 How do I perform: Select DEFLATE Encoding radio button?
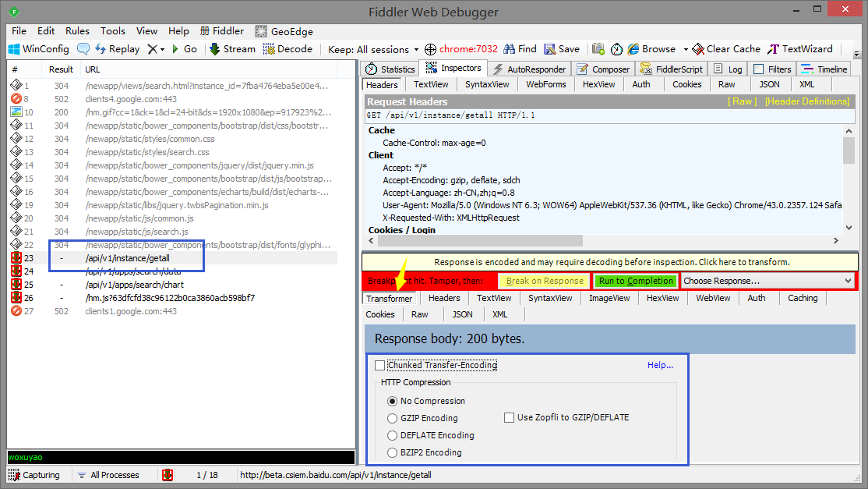(393, 435)
